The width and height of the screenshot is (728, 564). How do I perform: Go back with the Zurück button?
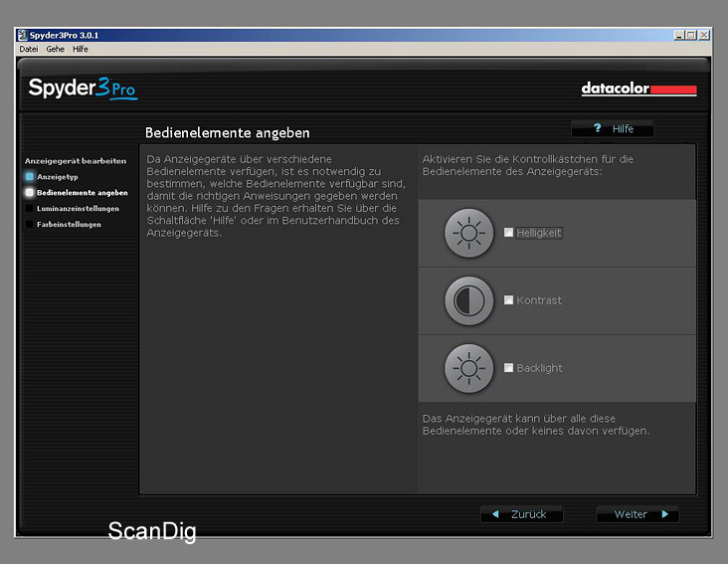(x=522, y=514)
